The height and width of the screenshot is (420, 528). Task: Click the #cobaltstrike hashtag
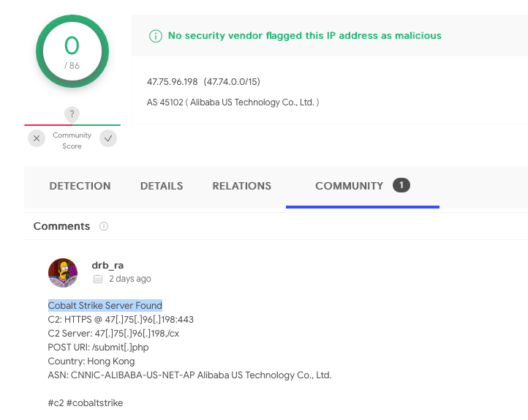[x=94, y=403]
